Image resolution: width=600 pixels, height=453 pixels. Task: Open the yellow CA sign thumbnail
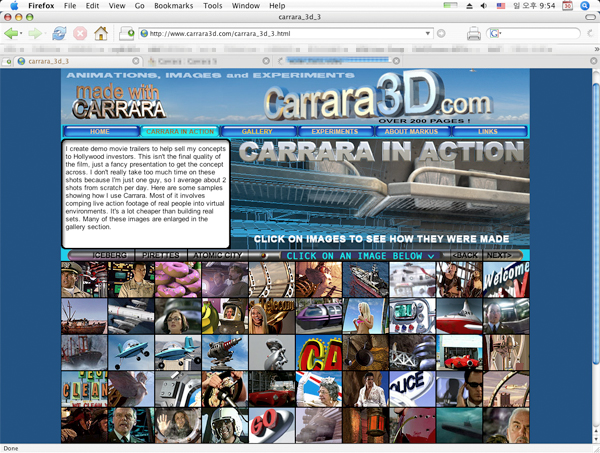[319, 353]
